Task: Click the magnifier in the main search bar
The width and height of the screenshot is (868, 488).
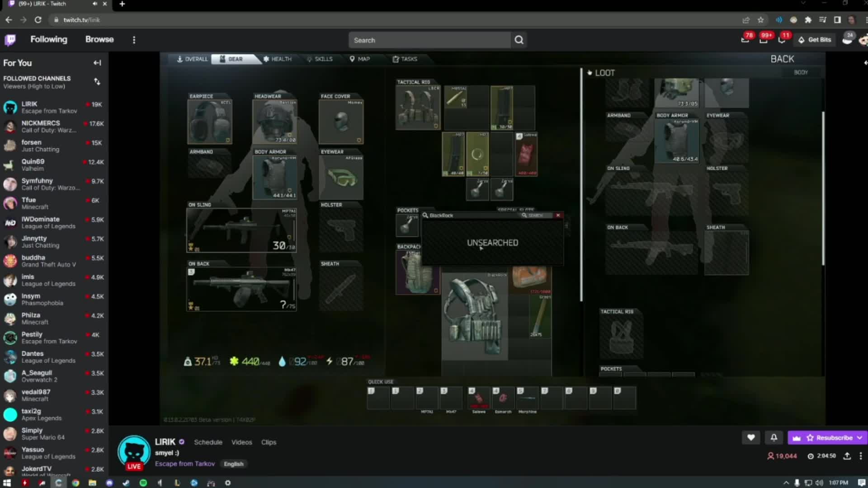Action: 519,40
